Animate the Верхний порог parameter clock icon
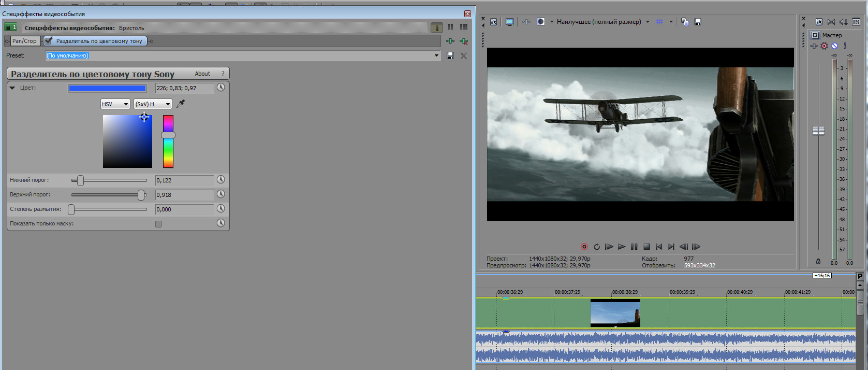868x370 pixels. tap(221, 194)
